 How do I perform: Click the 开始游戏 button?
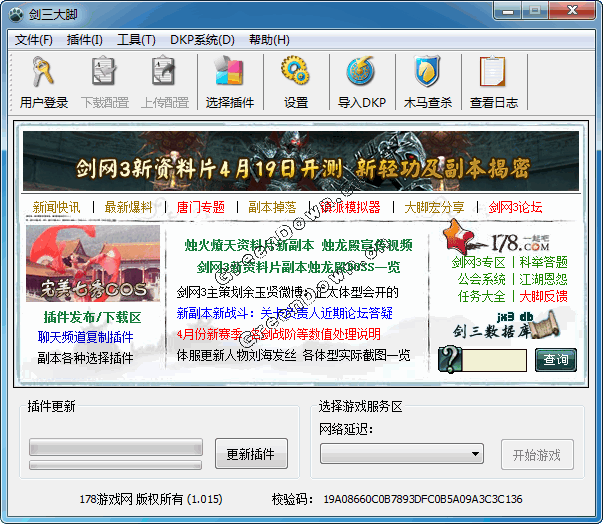tap(537, 455)
